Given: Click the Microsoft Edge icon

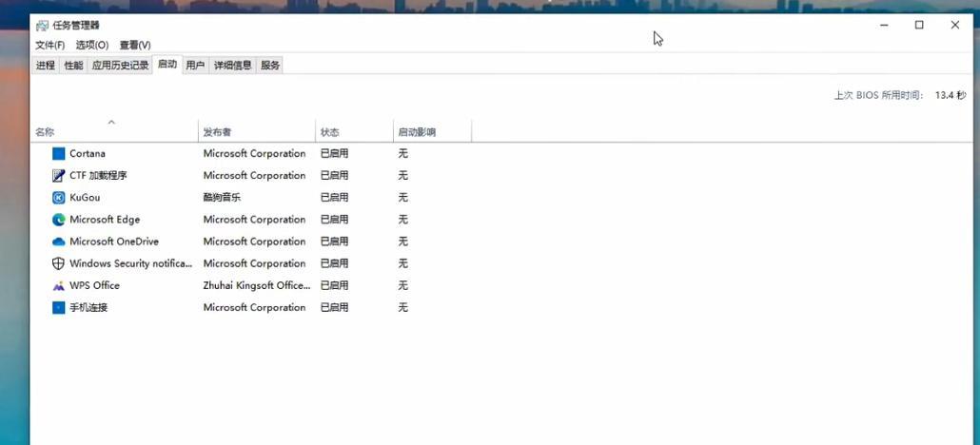Looking at the screenshot, I should click(59, 220).
